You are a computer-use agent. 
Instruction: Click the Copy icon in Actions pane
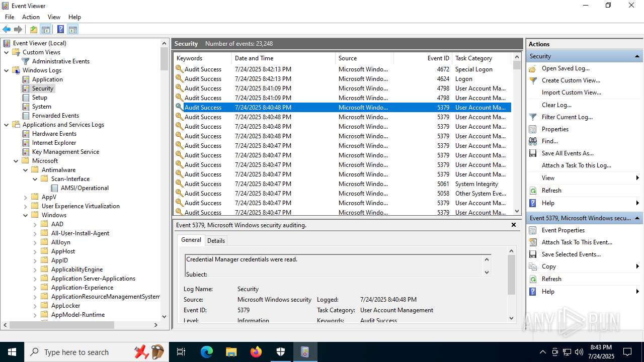533,266
